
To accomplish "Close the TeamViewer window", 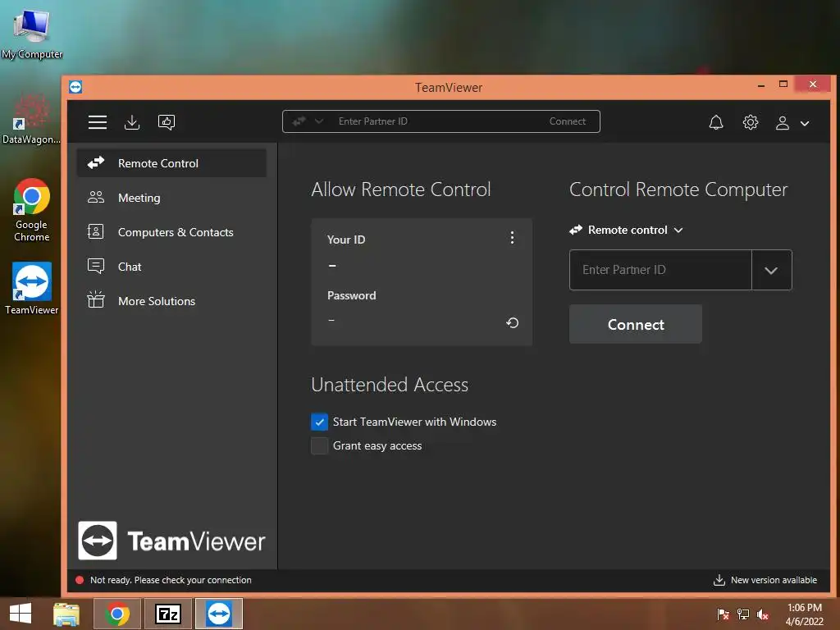I will (x=813, y=84).
